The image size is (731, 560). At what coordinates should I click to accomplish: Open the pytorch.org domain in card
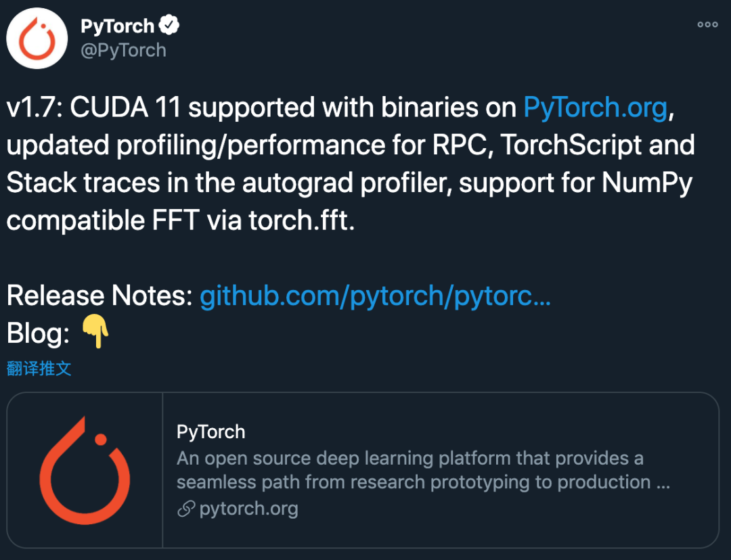pos(248,509)
